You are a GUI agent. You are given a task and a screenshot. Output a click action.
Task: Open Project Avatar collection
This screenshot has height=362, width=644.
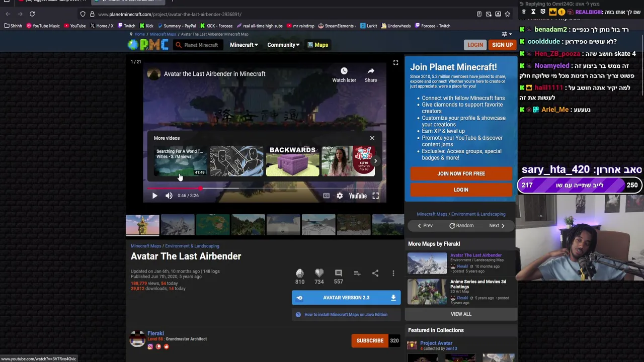(436, 343)
